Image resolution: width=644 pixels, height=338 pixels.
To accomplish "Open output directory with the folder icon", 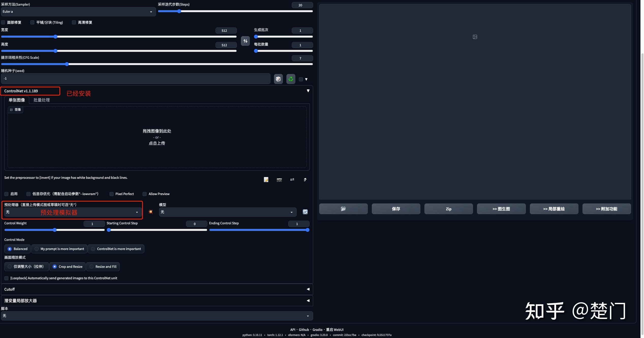I will 343,209.
